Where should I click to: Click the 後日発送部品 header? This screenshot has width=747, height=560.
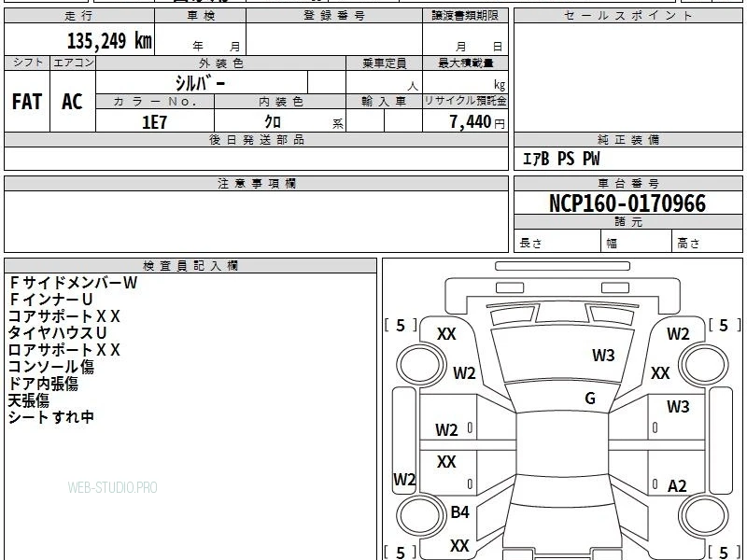(257, 139)
